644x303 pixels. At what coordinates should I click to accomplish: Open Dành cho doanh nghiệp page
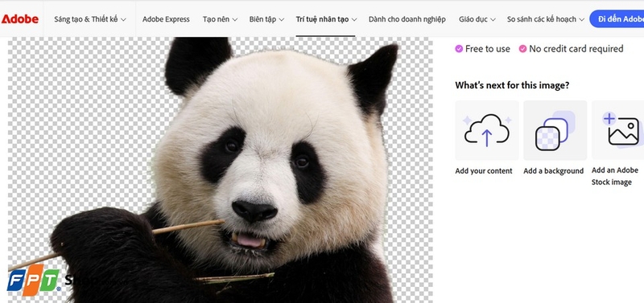pyautogui.click(x=407, y=19)
